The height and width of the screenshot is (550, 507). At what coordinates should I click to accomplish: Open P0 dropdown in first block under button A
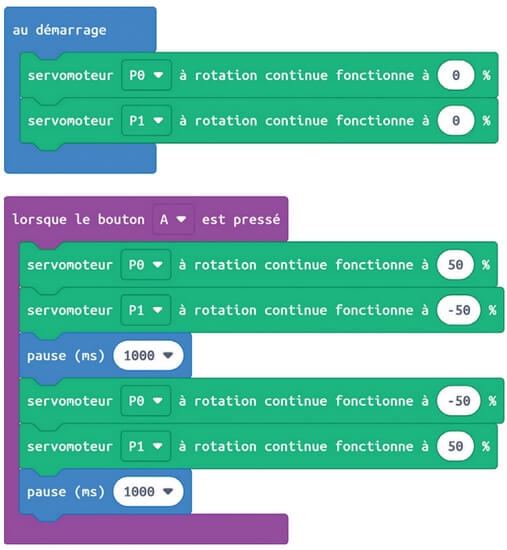146,264
